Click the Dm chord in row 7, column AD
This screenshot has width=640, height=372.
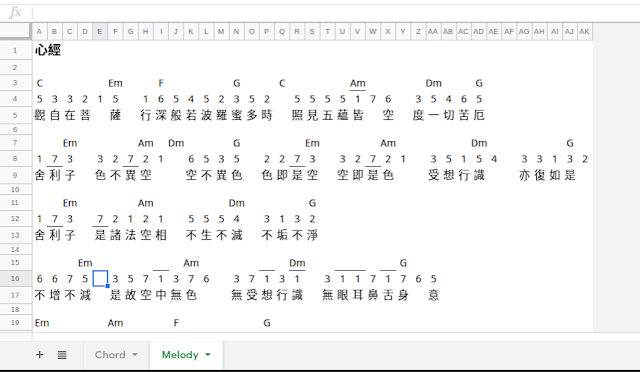click(479, 143)
